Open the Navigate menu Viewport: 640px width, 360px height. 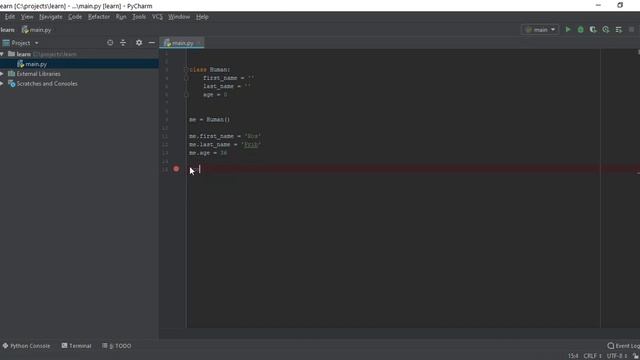coord(51,17)
